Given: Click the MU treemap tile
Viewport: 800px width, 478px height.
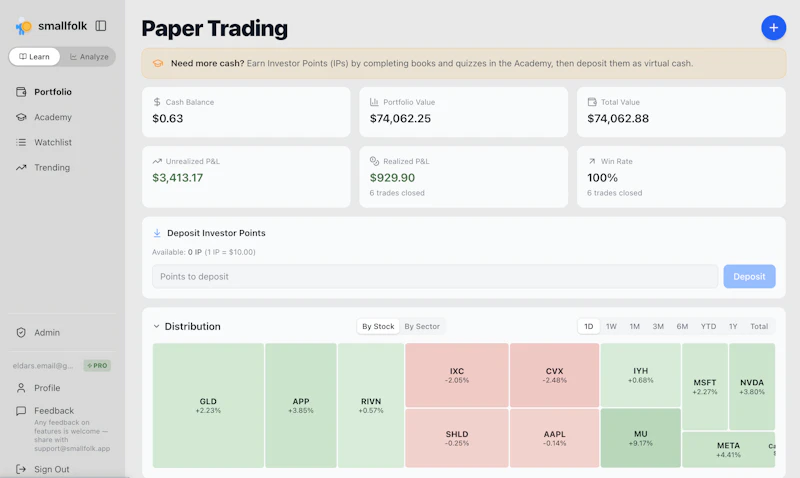Looking at the screenshot, I should coord(640,438).
